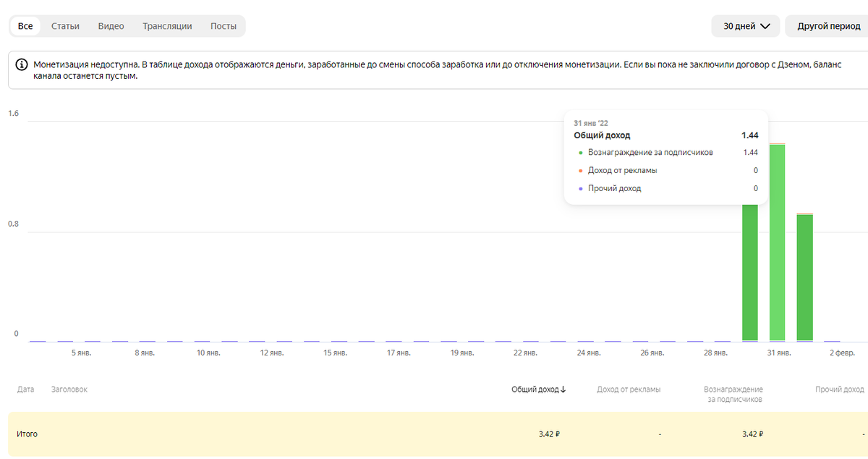Click the "Другой период" button
This screenshot has height=459, width=868.
pos(828,26)
